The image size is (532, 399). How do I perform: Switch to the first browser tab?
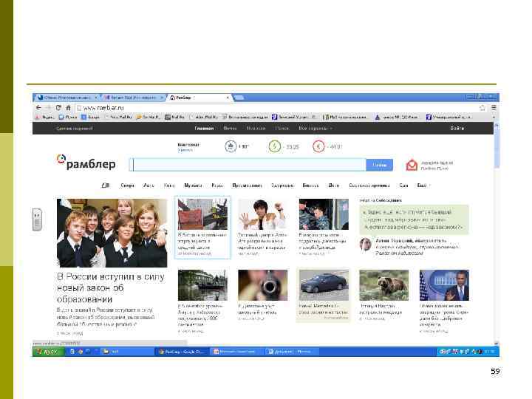click(66, 98)
